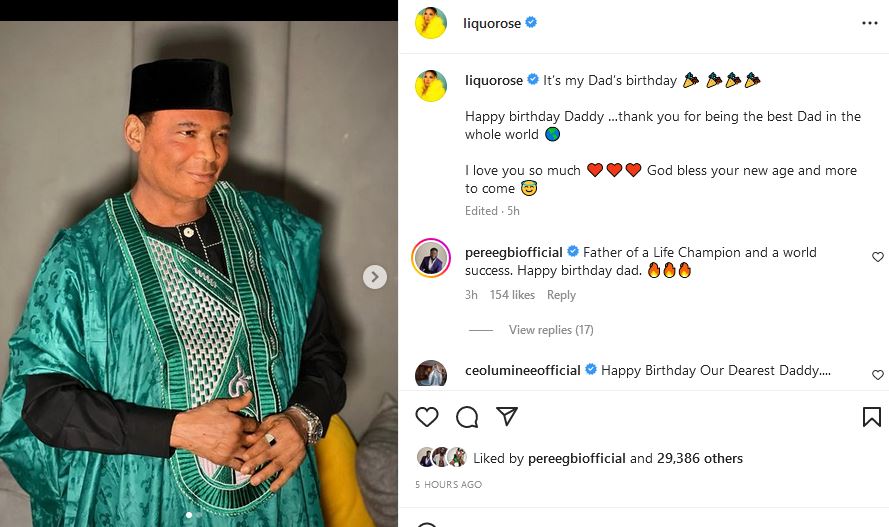Share the post with the paper plane icon
Viewport: 889px width, 527px height.
(507, 416)
